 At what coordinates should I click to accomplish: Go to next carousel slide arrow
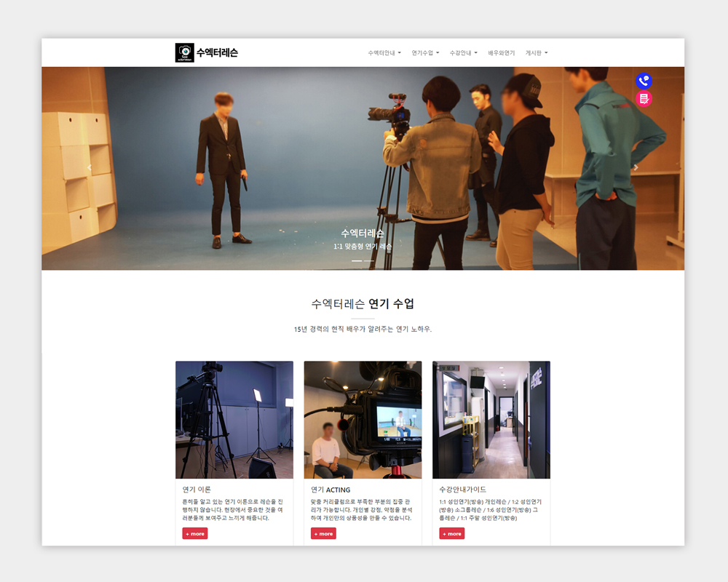pyautogui.click(x=636, y=167)
